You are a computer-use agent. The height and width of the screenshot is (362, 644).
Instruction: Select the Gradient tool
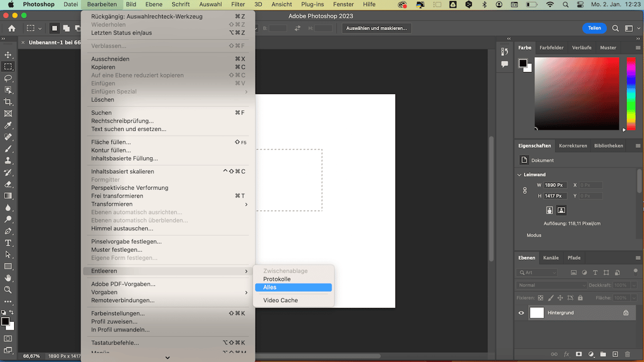tap(8, 196)
